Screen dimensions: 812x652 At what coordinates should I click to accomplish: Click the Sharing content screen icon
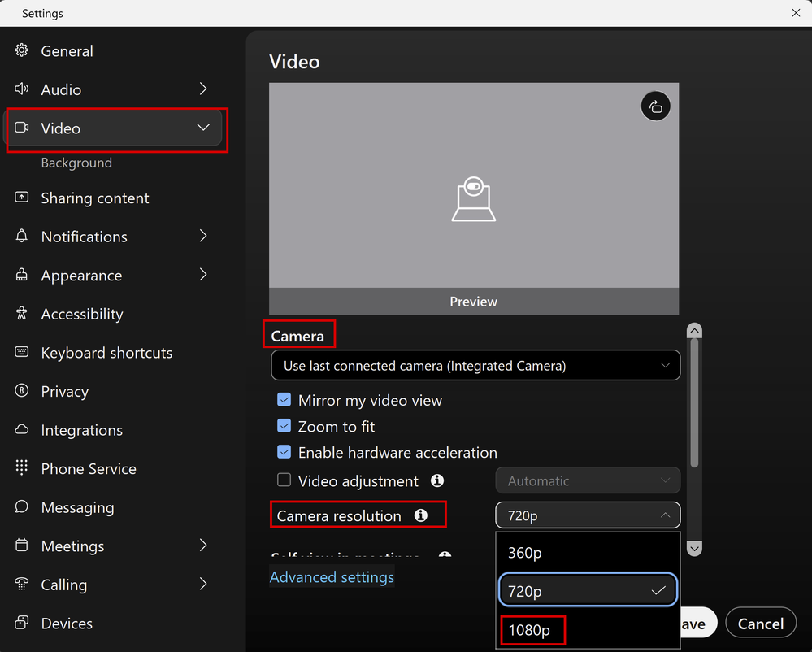(x=22, y=198)
